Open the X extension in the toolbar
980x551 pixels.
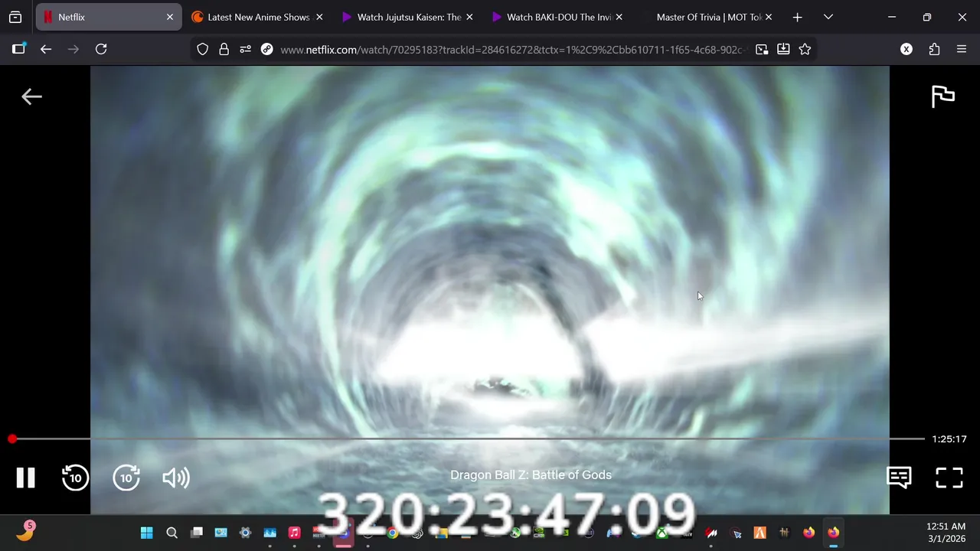(906, 49)
